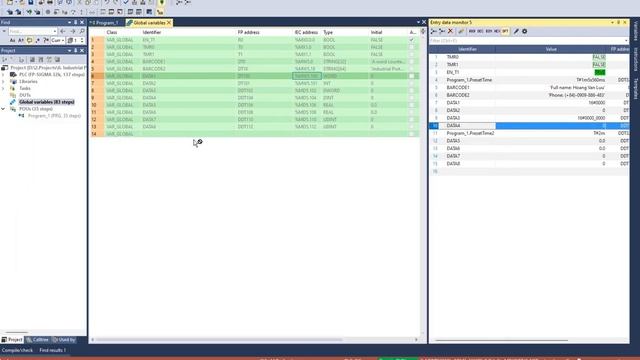Click the gear settings icon in Entry data monitor
The width and height of the screenshot is (640, 360).
coord(524,31)
